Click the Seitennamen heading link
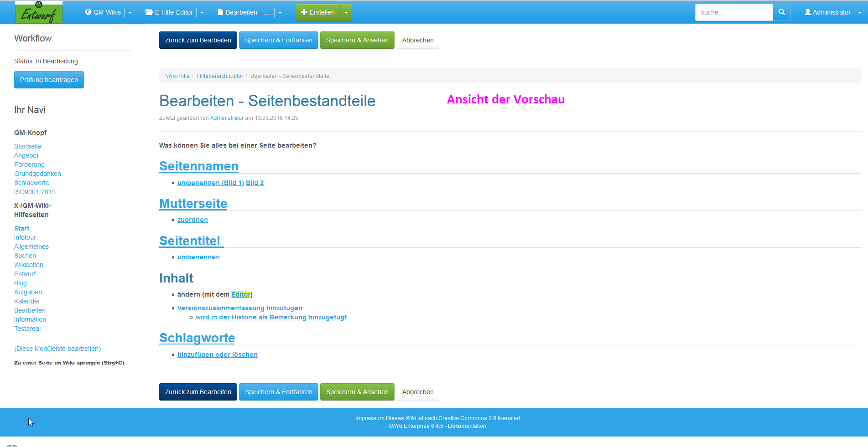Viewport: 868px width, 447px height. [199, 166]
